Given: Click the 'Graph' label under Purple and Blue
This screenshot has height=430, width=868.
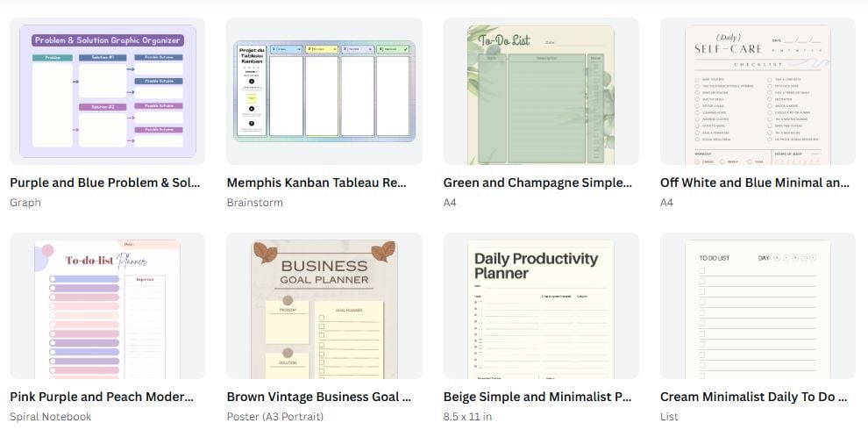Looking at the screenshot, I should (25, 203).
